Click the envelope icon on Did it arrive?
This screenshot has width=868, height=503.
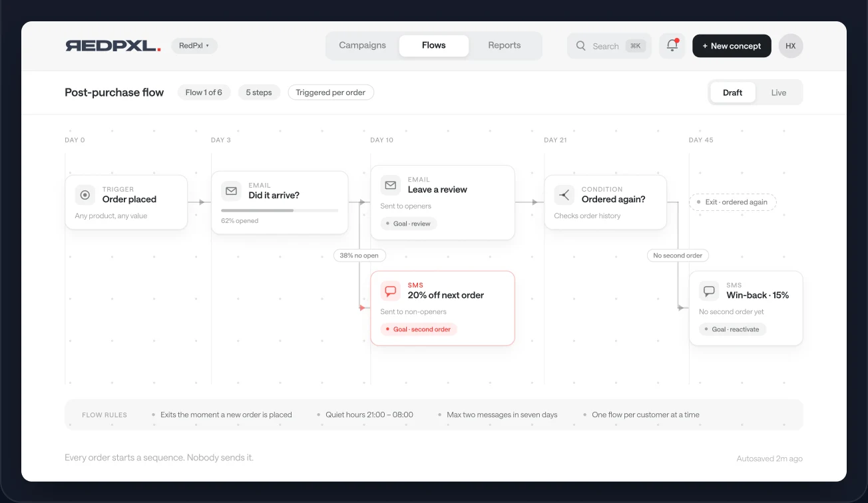pos(231,191)
